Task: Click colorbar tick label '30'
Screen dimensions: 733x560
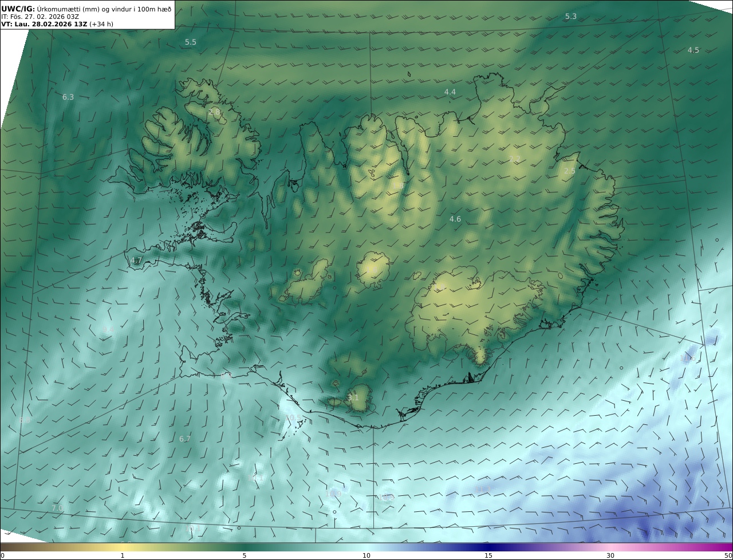Action: [x=610, y=555]
